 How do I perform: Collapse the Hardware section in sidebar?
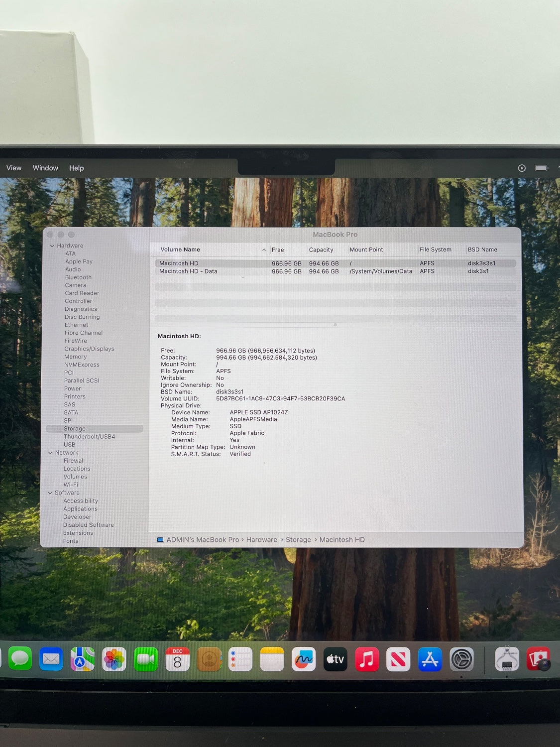pyautogui.click(x=52, y=246)
